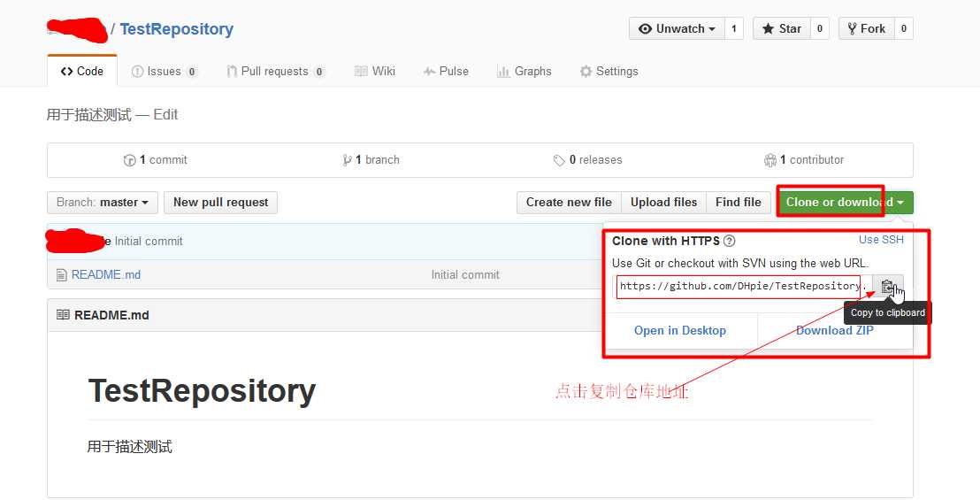Edit the repository description
This screenshot has height=500, width=980.
165,114
